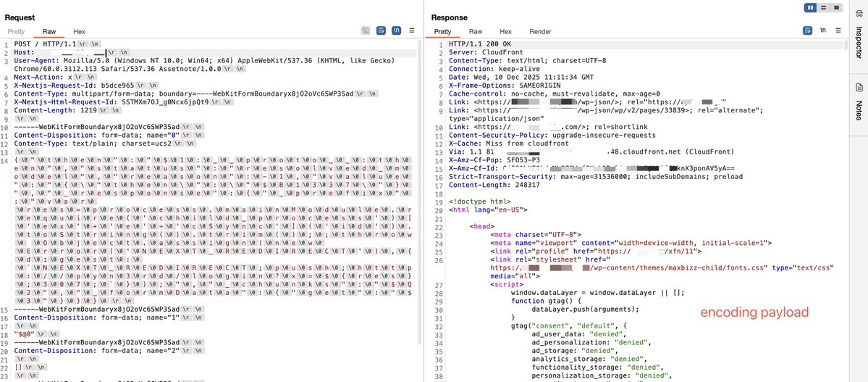Toggle non-printable \n characters in Request
The height and width of the screenshot is (382, 868).
397,30
